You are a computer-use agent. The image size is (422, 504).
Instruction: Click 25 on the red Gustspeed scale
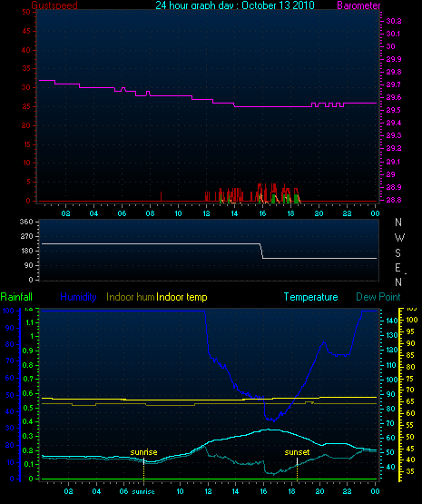(x=26, y=106)
